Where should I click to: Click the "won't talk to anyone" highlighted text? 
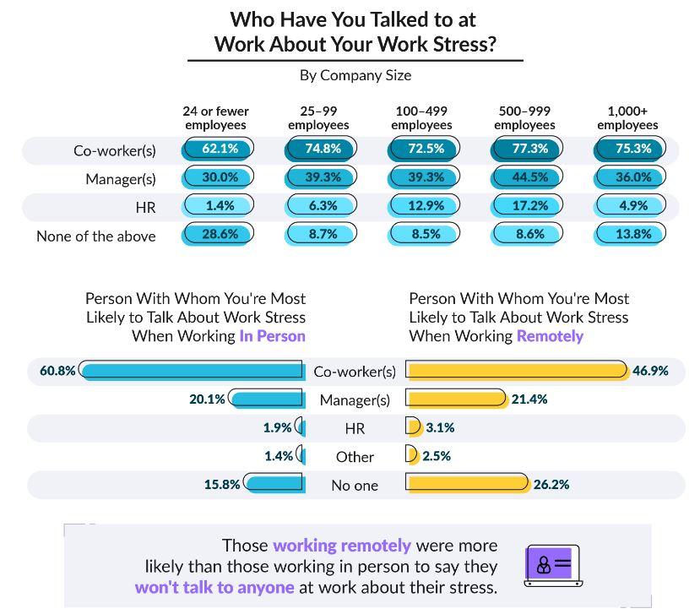click(214, 586)
